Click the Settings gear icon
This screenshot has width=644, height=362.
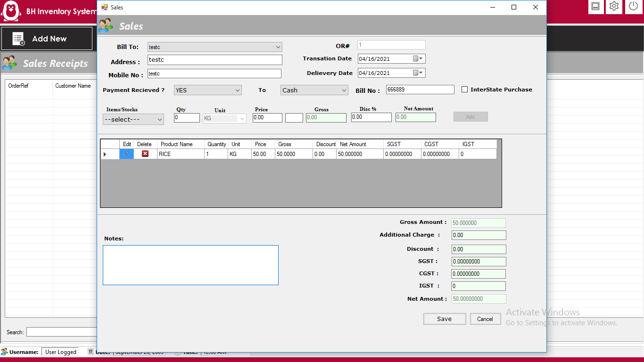[613, 7]
